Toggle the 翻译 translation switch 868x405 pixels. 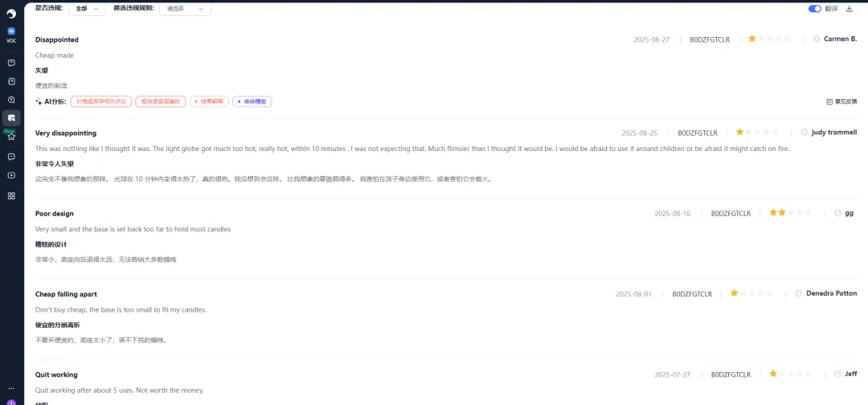[815, 8]
